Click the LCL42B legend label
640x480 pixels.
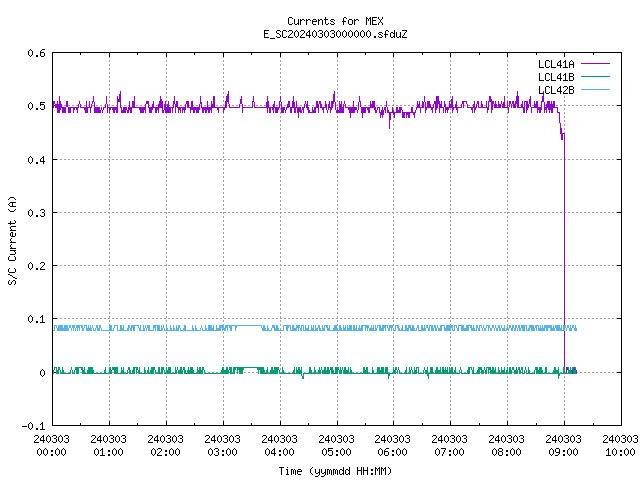point(556,90)
